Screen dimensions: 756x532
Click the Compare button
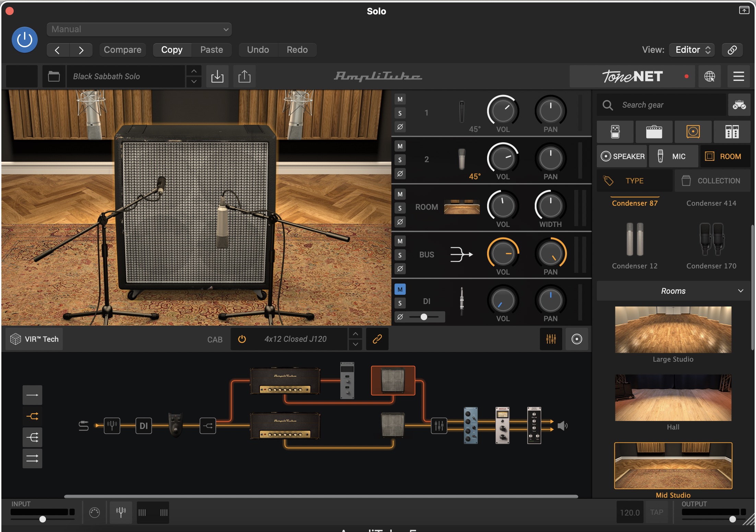coord(122,50)
